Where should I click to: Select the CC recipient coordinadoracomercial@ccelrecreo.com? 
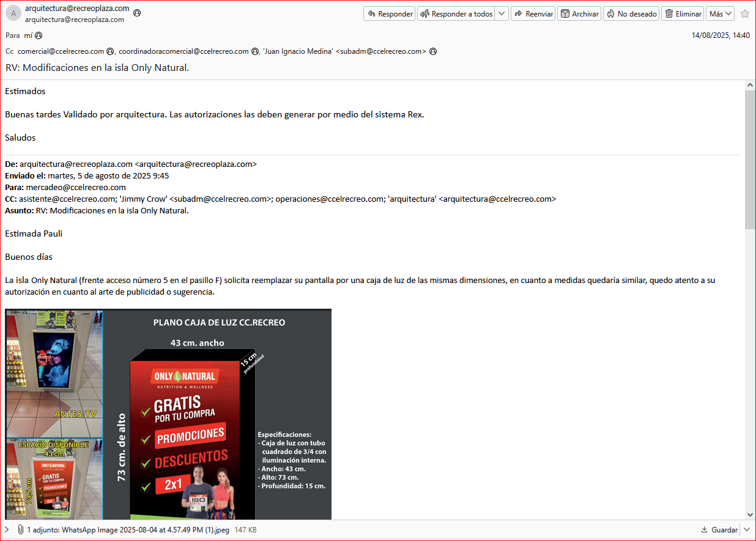click(x=183, y=51)
